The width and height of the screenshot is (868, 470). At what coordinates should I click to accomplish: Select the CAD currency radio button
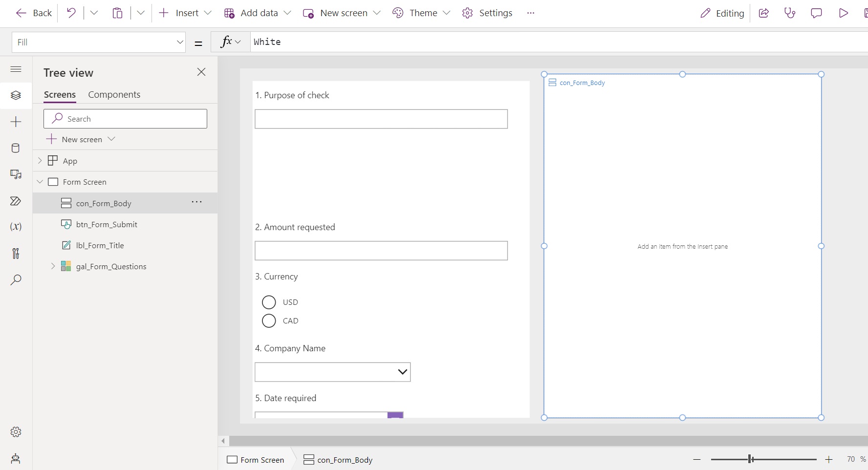269,320
